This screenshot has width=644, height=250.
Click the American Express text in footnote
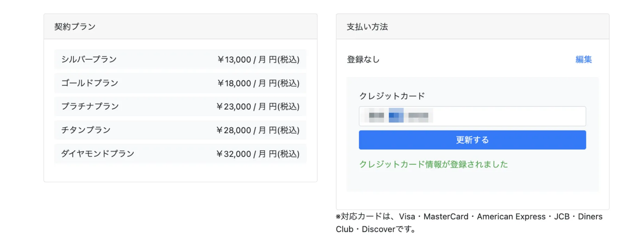(511, 217)
